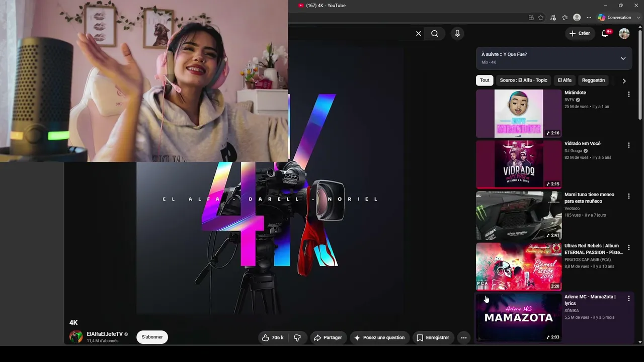Open the ElAlfaElJefeTV channel name link

pyautogui.click(x=105, y=334)
